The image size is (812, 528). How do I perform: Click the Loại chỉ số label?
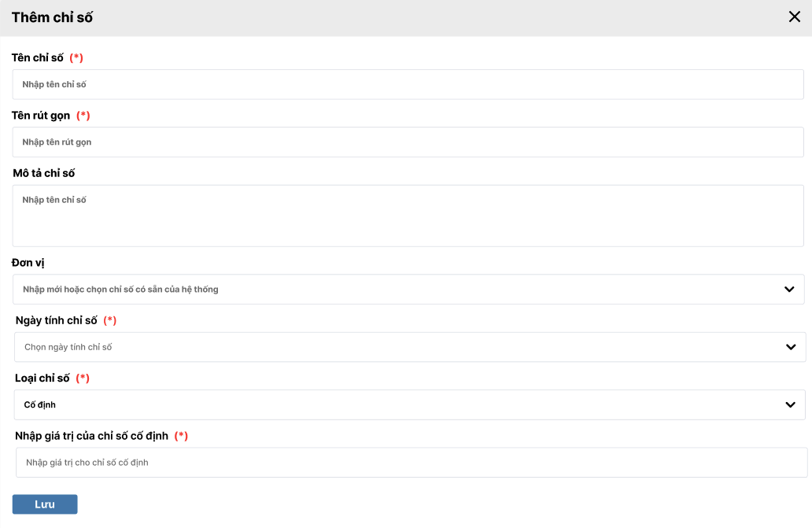tap(42, 378)
